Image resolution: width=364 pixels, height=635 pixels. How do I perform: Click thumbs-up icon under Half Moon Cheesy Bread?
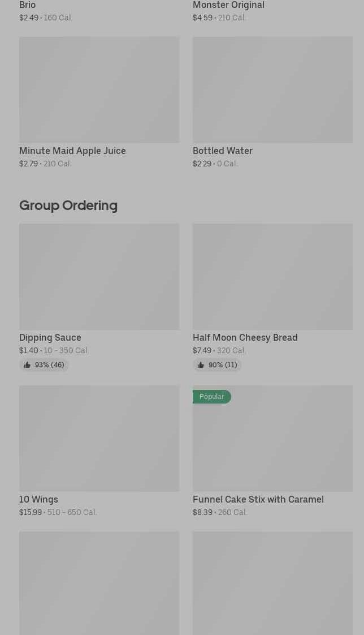tap(201, 365)
